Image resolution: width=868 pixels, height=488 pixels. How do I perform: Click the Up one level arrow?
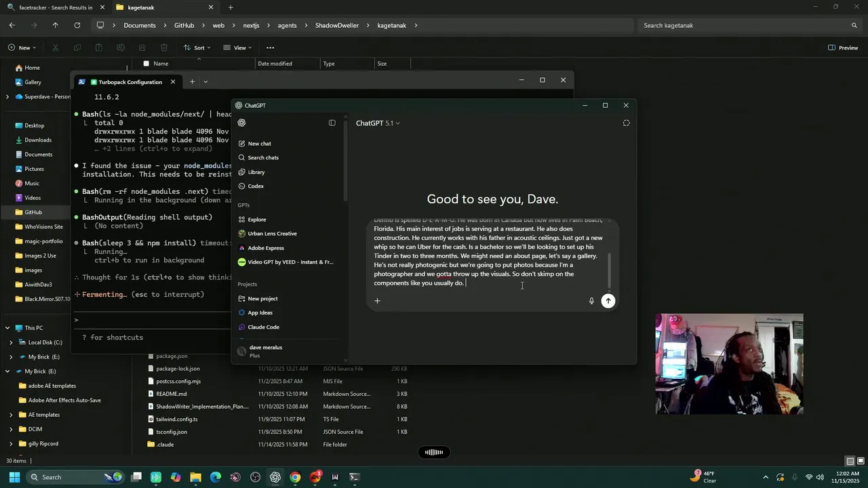[x=56, y=25]
